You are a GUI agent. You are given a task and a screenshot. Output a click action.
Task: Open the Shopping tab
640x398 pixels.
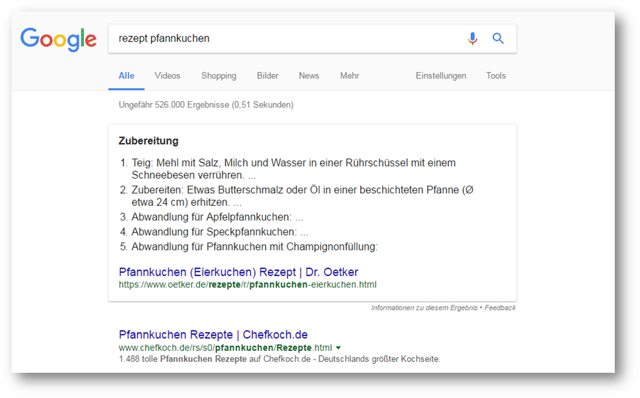219,76
